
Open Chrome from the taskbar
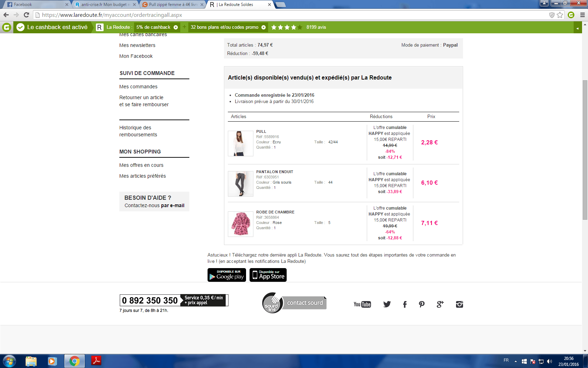click(74, 361)
